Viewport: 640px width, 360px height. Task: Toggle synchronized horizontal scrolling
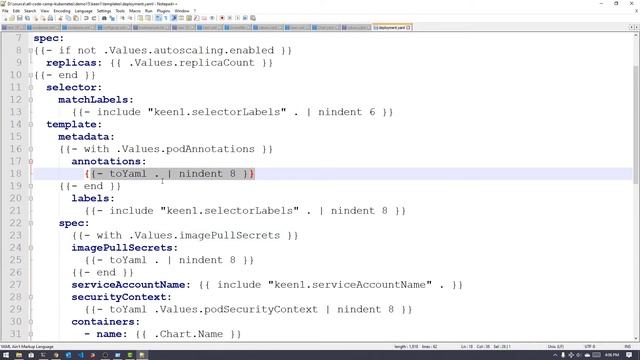pos(148,18)
